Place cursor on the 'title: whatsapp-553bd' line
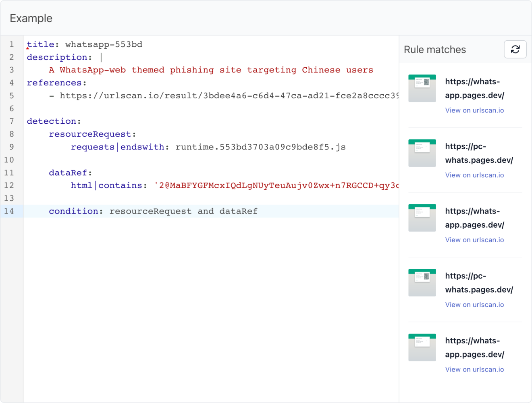This screenshot has width=532, height=403. click(85, 44)
